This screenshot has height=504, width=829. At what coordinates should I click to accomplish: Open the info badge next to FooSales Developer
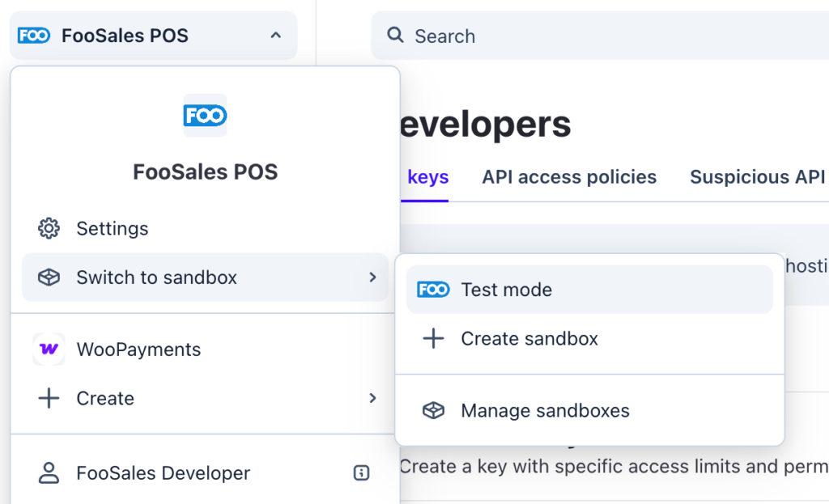tap(361, 472)
